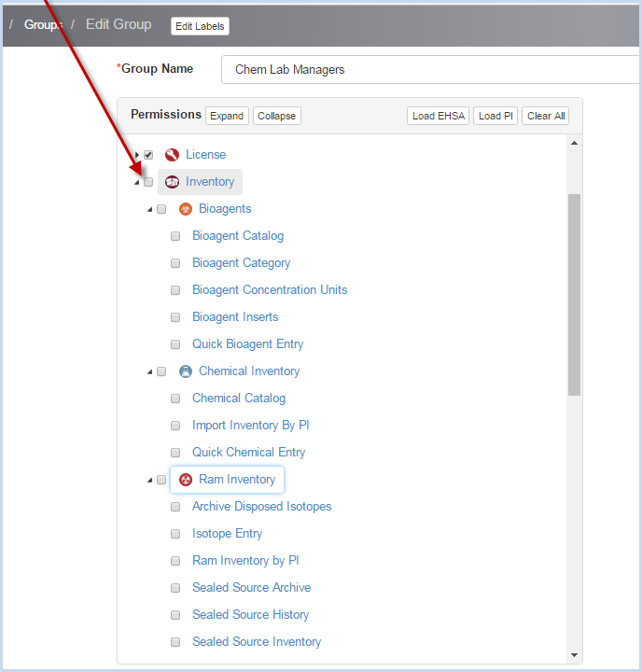Tick the Quick Chemical Entry checkbox

pos(175,453)
